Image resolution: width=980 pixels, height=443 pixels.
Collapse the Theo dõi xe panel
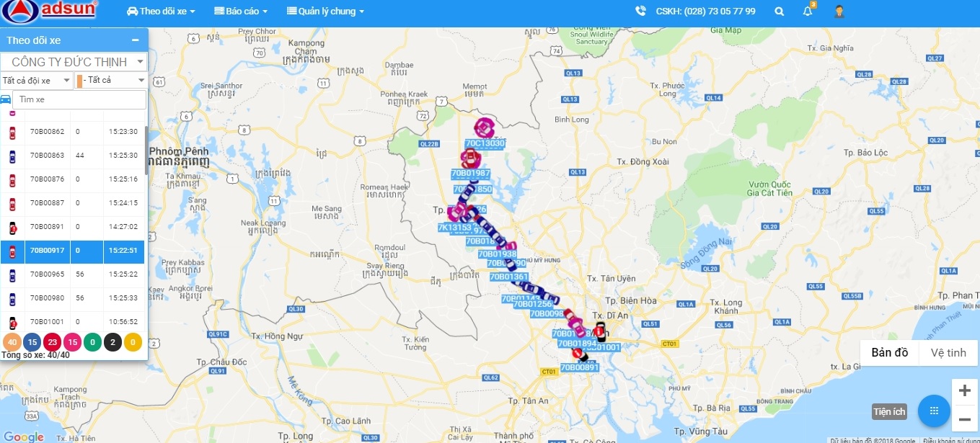(136, 40)
